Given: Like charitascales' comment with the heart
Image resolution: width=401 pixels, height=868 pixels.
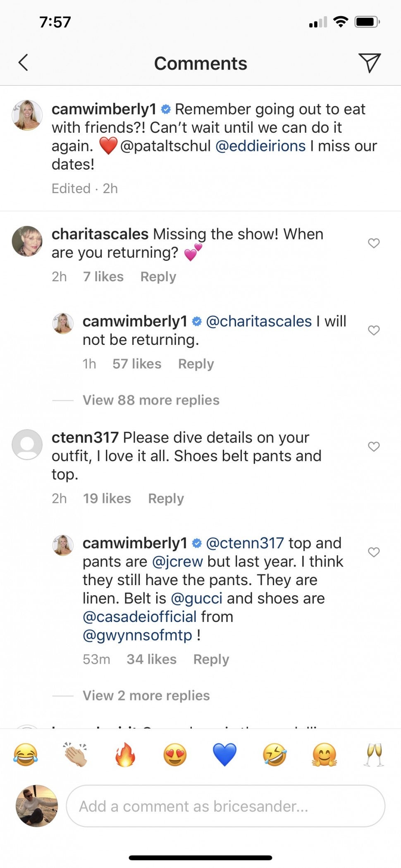Looking at the screenshot, I should [x=374, y=243].
